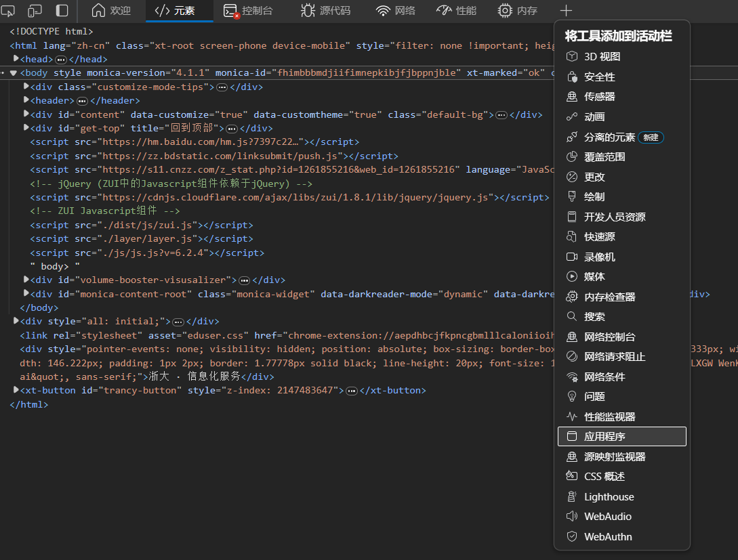The width and height of the screenshot is (738, 560).
Task: Select the 绘制 tool entry
Action: (621, 196)
